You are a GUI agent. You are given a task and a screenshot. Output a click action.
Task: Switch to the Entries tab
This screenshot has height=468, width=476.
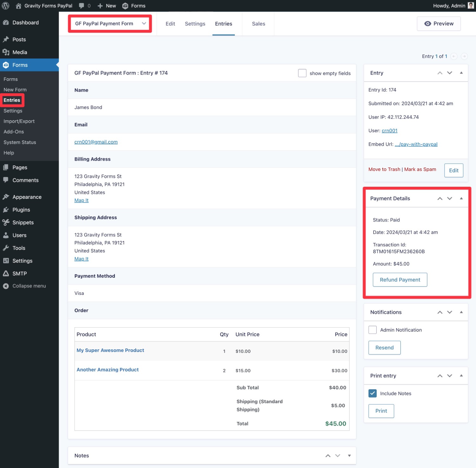224,24
